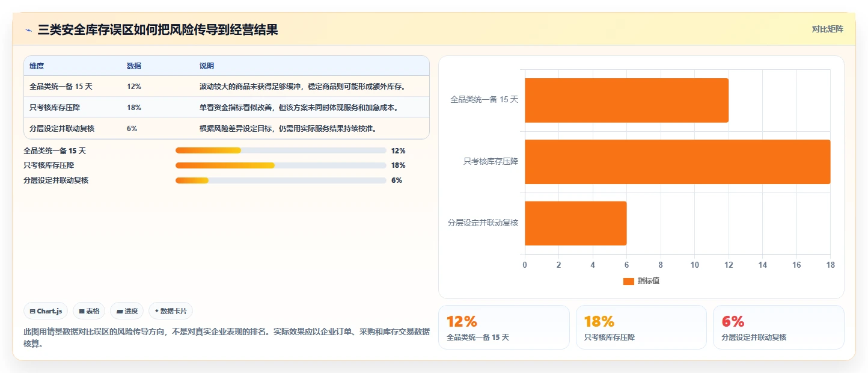
Task: Click the lightning icon beside the title
Action: (28, 30)
